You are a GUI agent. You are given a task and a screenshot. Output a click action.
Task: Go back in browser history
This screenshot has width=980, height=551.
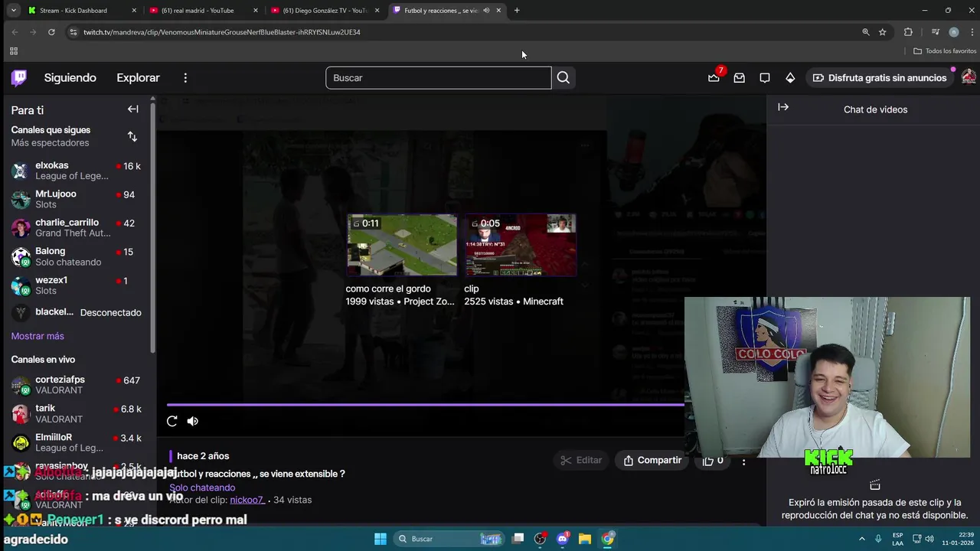click(x=15, y=32)
